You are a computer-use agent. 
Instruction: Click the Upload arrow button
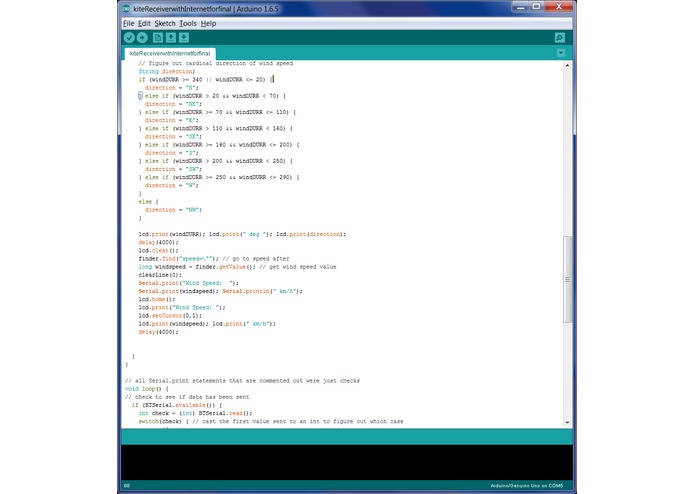tap(142, 38)
